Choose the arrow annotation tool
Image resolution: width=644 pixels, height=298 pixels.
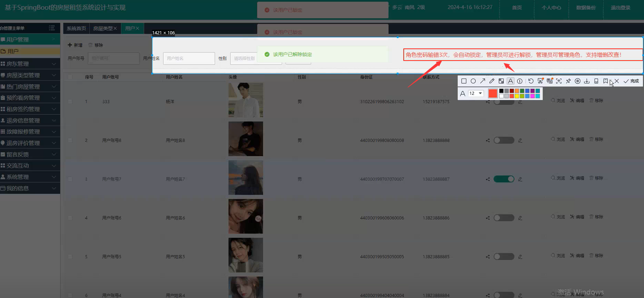pos(483,81)
